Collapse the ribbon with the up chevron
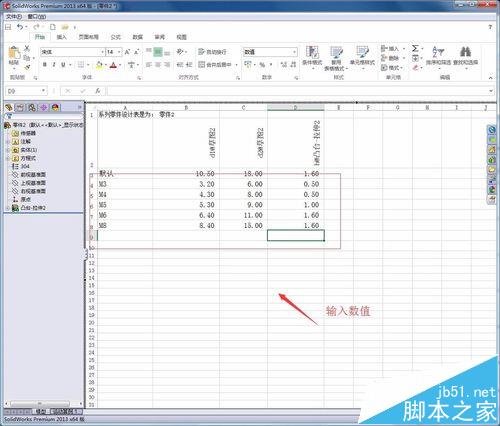The width and height of the screenshot is (500, 426). [x=490, y=78]
